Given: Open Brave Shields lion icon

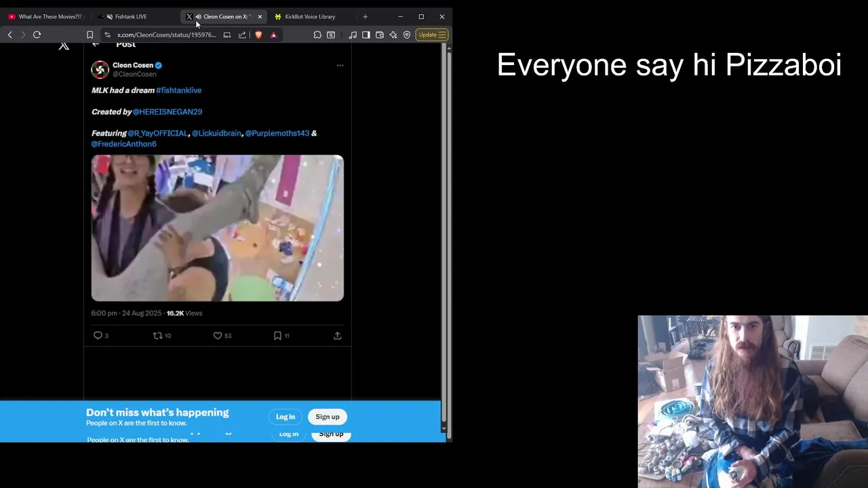Looking at the screenshot, I should 258,35.
